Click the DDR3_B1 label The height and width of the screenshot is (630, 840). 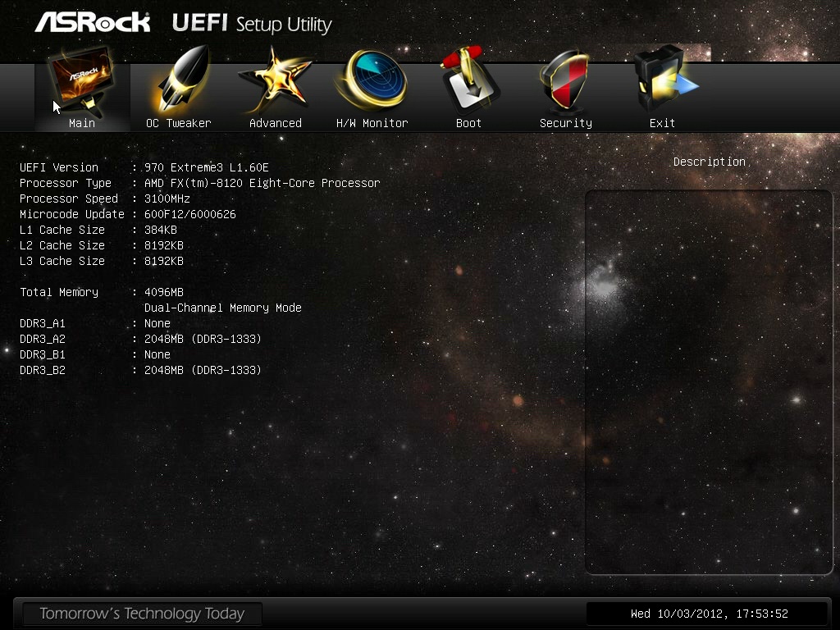43,354
